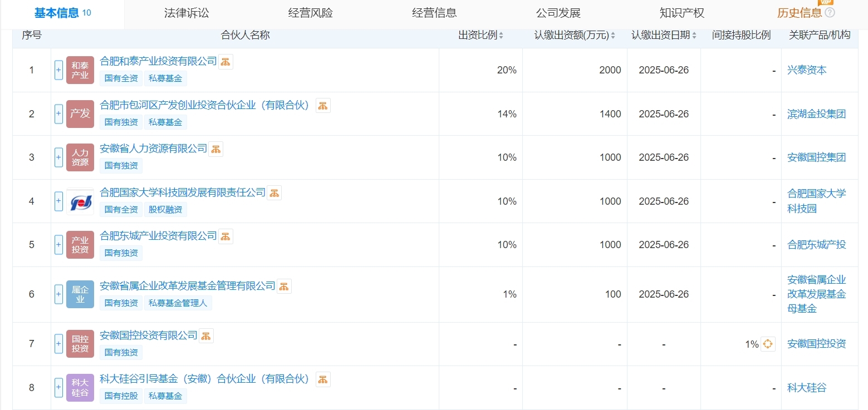Viewport: 868px width, 410px height.
Task: Open the 知识产权 tab
Action: tap(682, 13)
